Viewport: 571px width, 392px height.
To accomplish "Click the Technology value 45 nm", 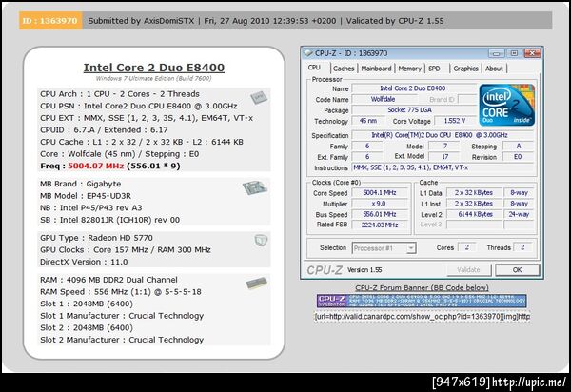I will point(368,121).
